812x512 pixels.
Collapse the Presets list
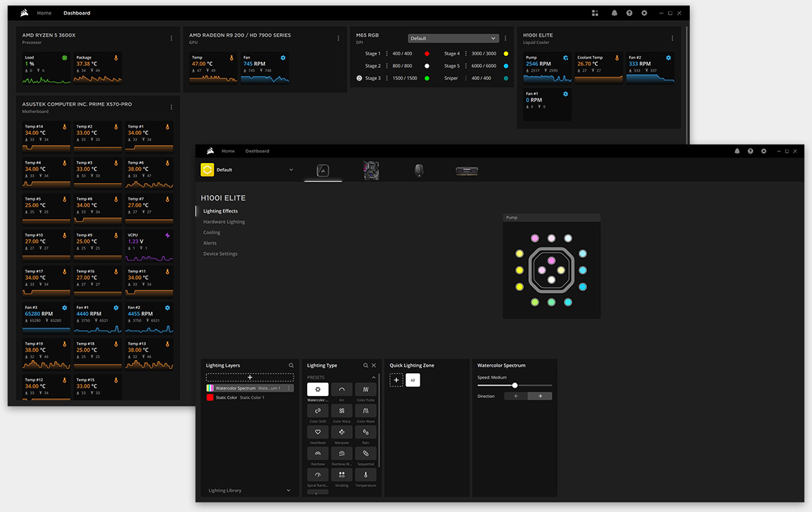tap(374, 377)
